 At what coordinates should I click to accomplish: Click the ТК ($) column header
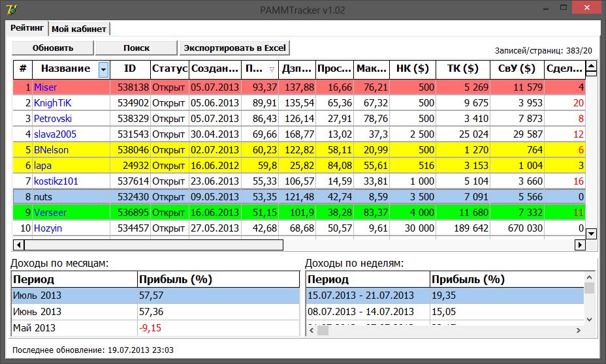463,70
